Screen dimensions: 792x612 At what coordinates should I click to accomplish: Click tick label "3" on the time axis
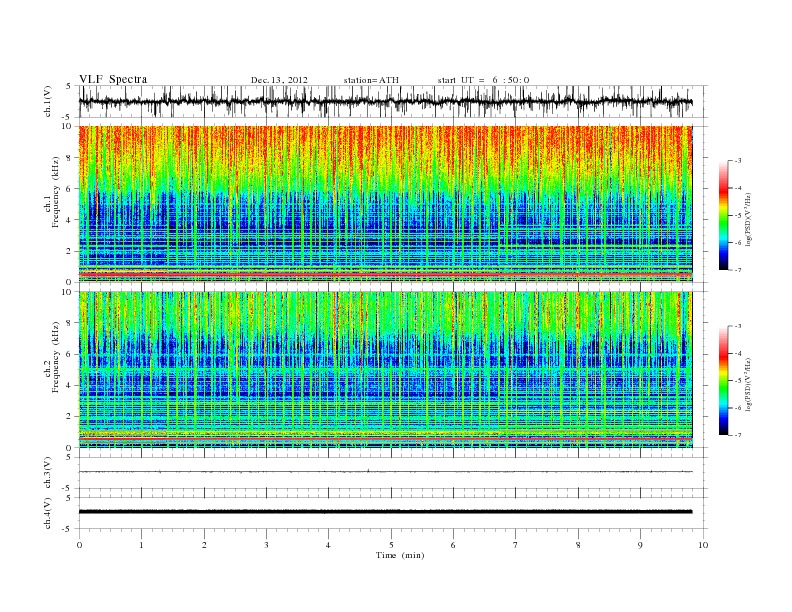click(x=266, y=545)
